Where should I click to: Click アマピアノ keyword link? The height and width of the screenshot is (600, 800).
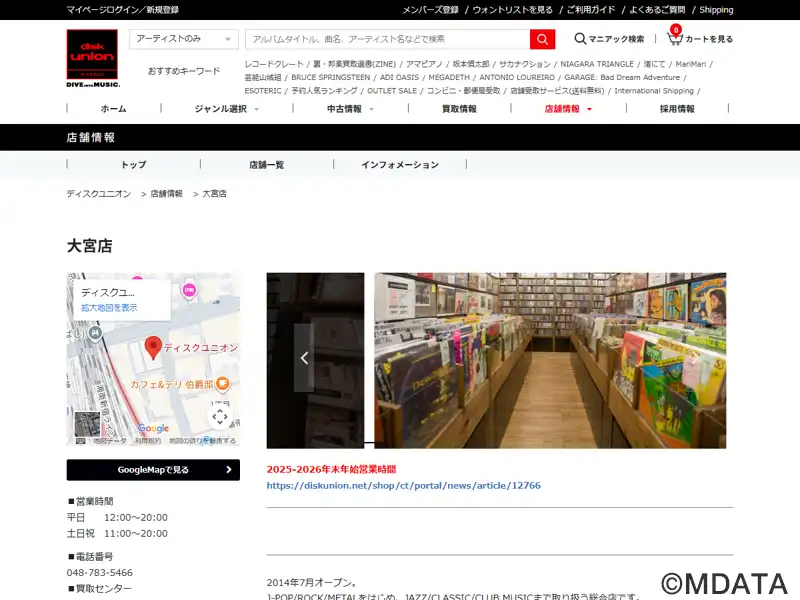[424, 64]
